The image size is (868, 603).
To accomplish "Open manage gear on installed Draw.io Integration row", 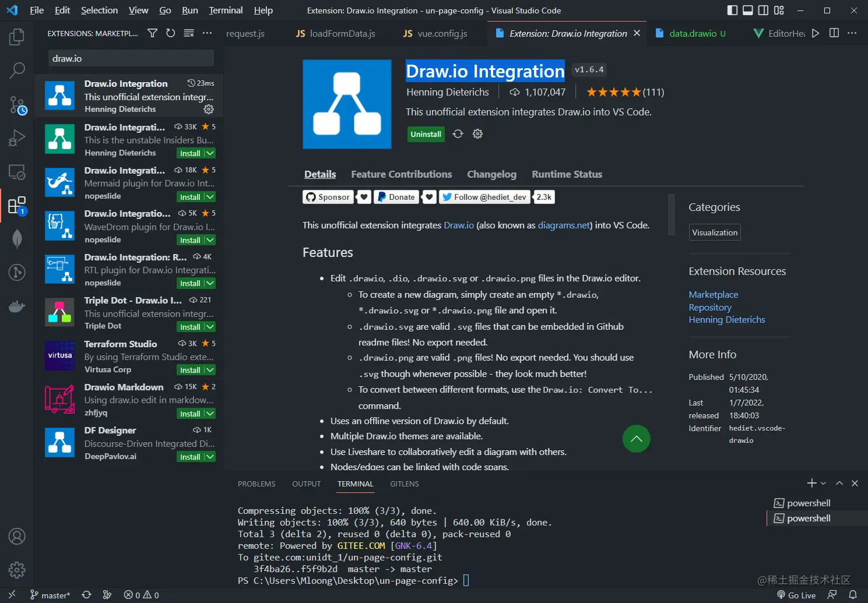I will point(209,110).
